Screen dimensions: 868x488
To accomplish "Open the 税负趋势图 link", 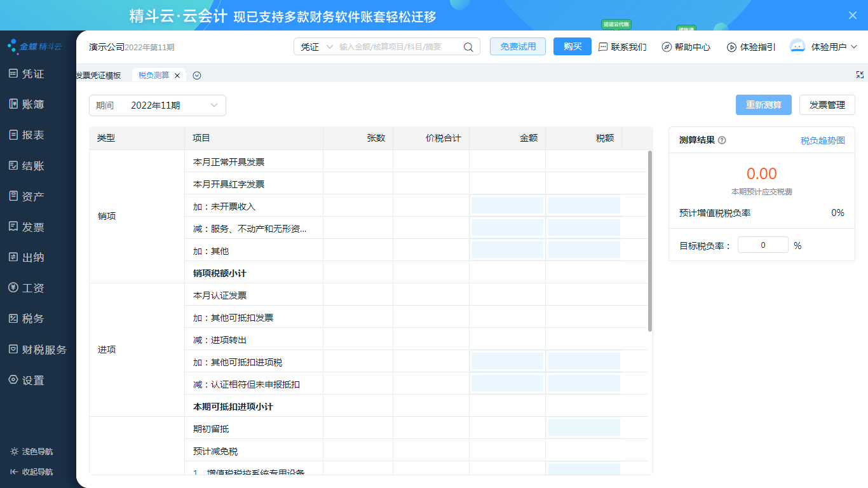I will (822, 140).
